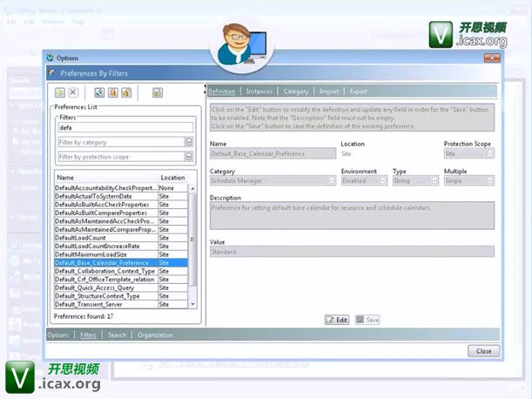Select DefaultAsBuiltCompareProperties row
The image size is (532, 399).
click(121, 213)
